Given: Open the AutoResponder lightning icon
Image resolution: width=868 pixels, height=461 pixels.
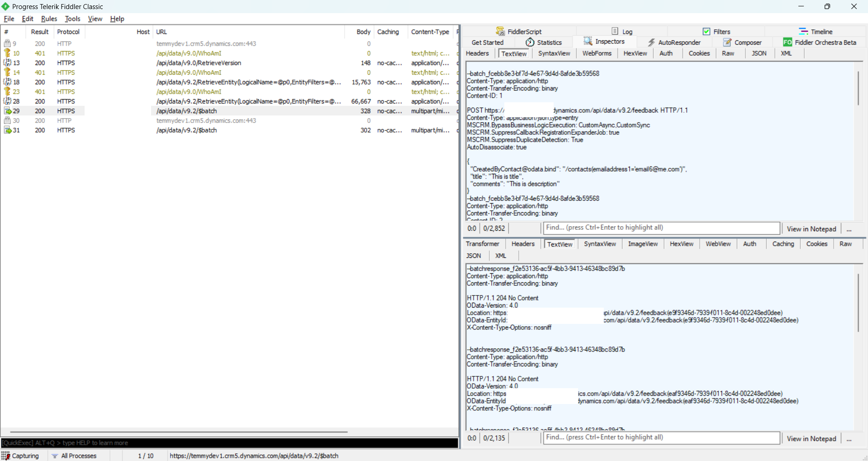Looking at the screenshot, I should pyautogui.click(x=651, y=42).
